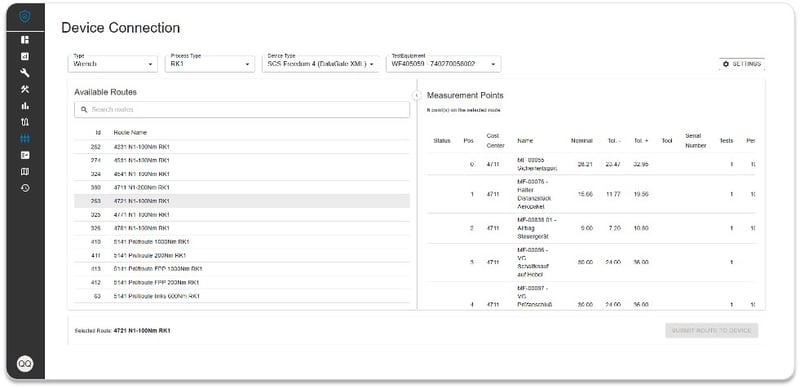Open the Settings button

742,64
